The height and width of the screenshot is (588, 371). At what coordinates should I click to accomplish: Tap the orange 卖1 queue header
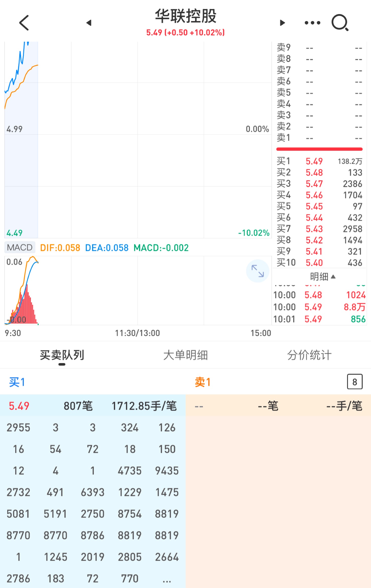click(x=203, y=382)
